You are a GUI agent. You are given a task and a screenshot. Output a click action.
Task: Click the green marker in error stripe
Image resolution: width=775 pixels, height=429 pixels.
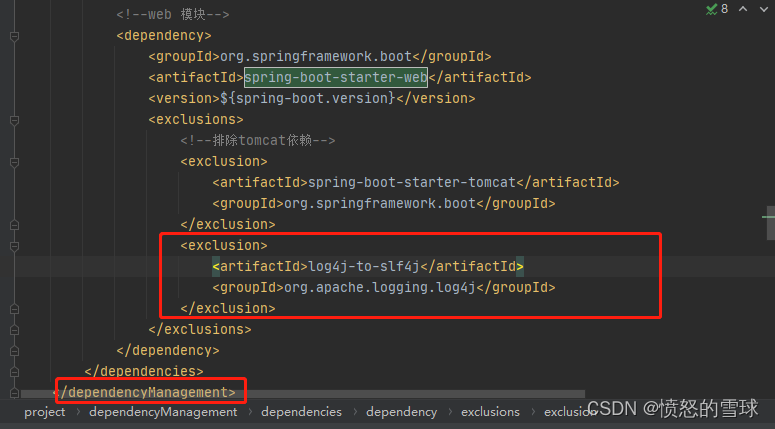click(768, 216)
